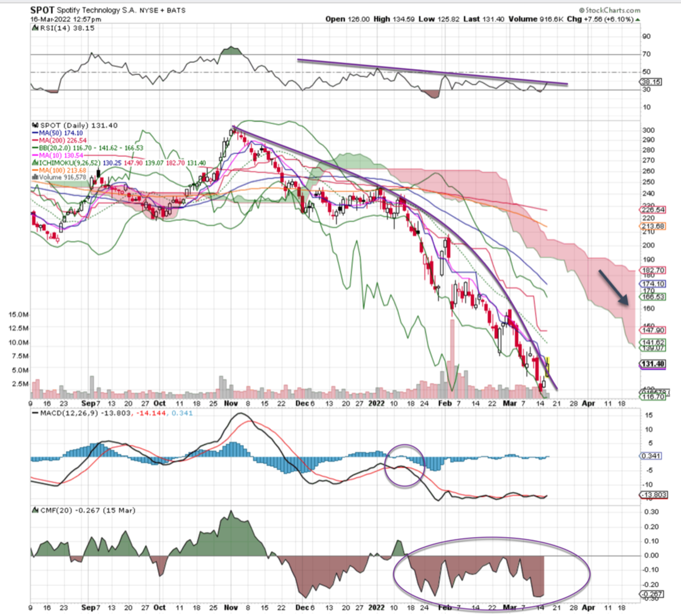The width and height of the screenshot is (681, 616).
Task: Click the 226.54 price tag on right axis
Action: 653,210
